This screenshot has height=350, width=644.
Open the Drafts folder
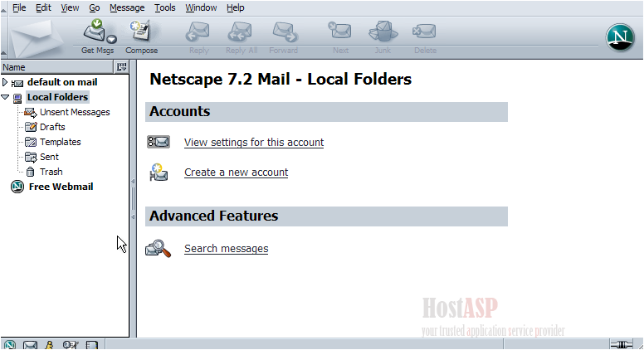click(52, 127)
